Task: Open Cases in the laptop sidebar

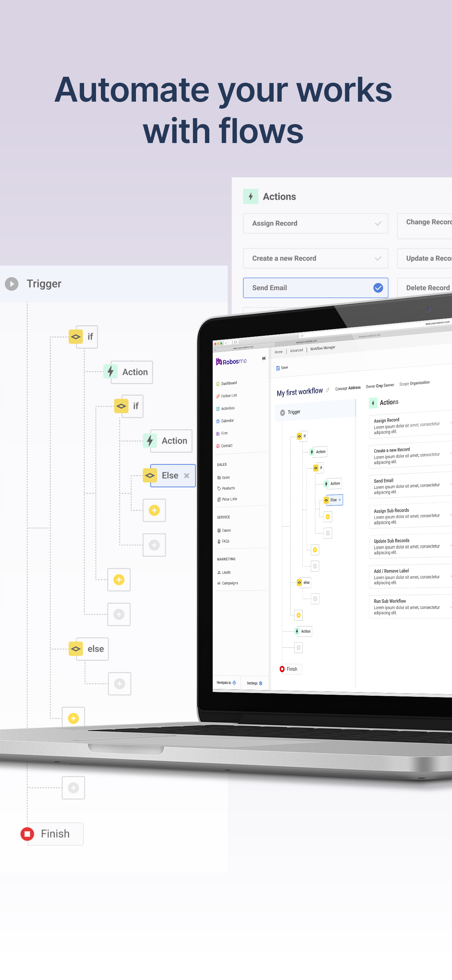Action: [x=224, y=530]
